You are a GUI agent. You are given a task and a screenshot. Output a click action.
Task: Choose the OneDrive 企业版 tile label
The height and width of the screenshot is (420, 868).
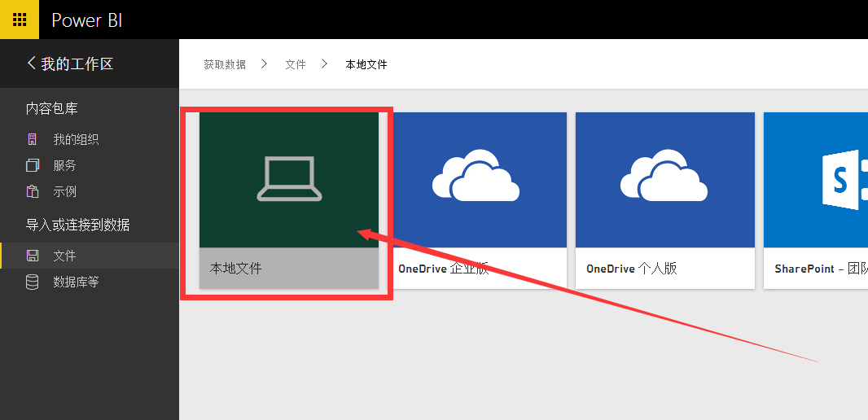pyautogui.click(x=444, y=269)
